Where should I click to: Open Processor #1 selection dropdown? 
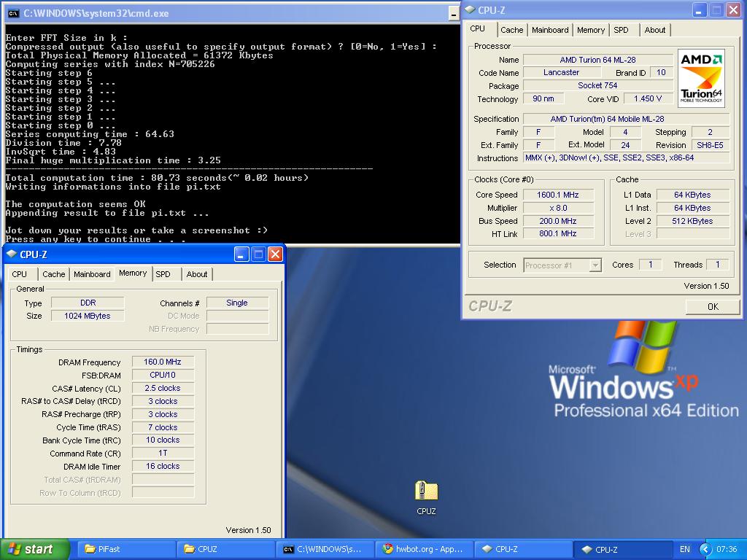(x=562, y=265)
